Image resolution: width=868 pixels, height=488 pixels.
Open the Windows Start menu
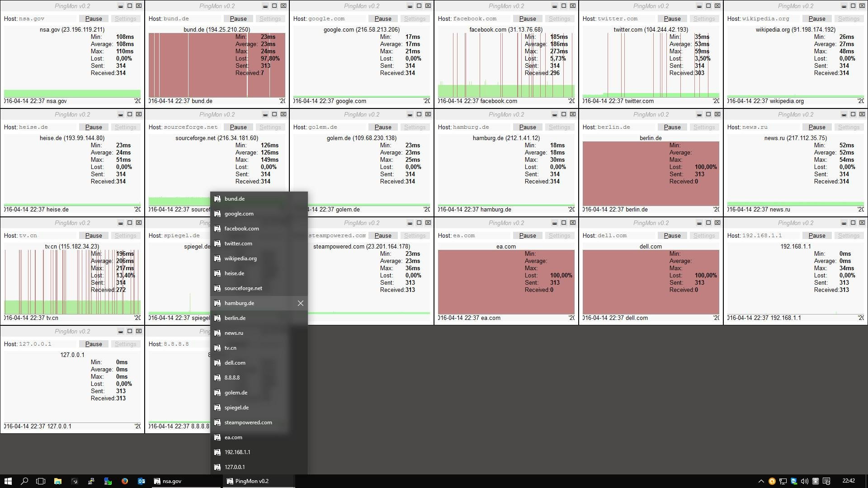8,481
